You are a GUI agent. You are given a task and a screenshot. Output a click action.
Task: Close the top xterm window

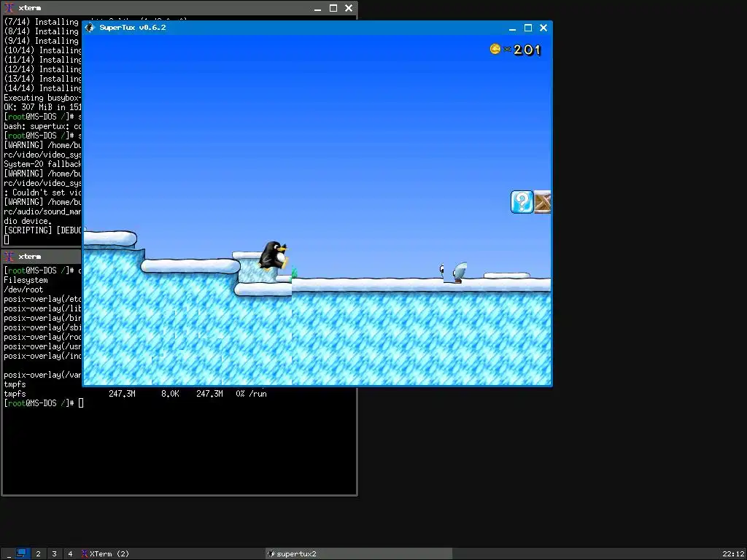pyautogui.click(x=349, y=8)
